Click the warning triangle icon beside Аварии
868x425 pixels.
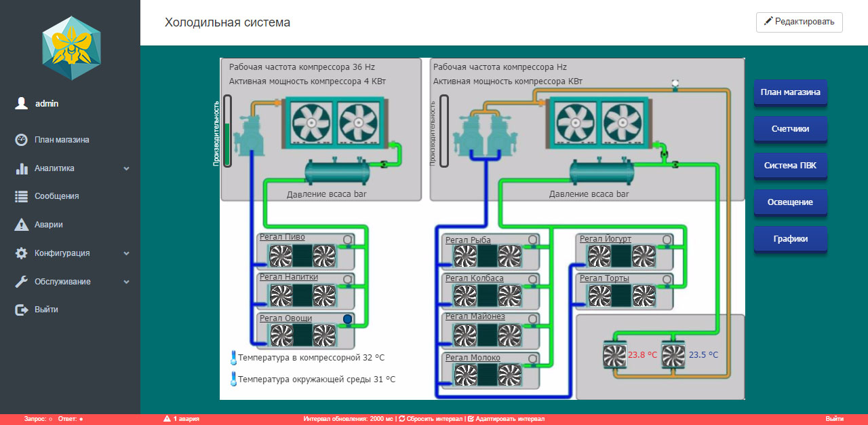[21, 225]
